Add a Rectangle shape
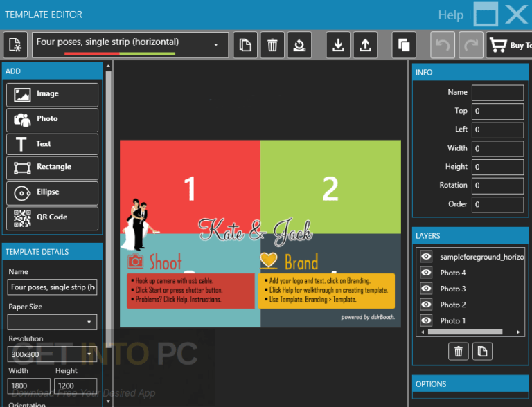Viewport: 532px width, 407px height. click(52, 168)
